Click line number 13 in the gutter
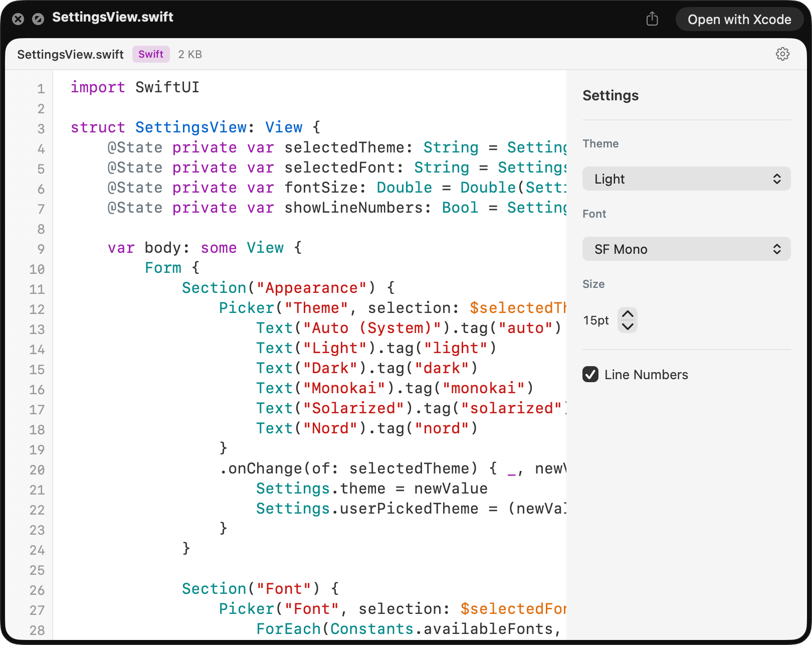812x645 pixels. (x=37, y=330)
